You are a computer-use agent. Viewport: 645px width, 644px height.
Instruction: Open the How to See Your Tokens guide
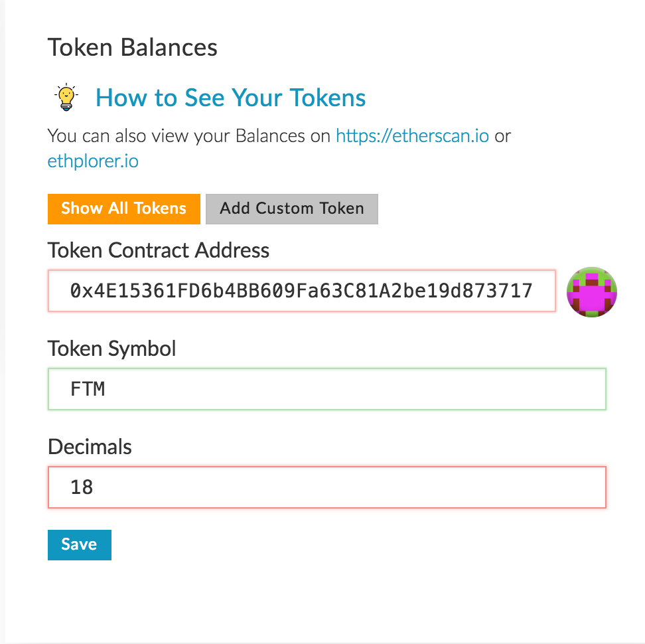point(230,98)
